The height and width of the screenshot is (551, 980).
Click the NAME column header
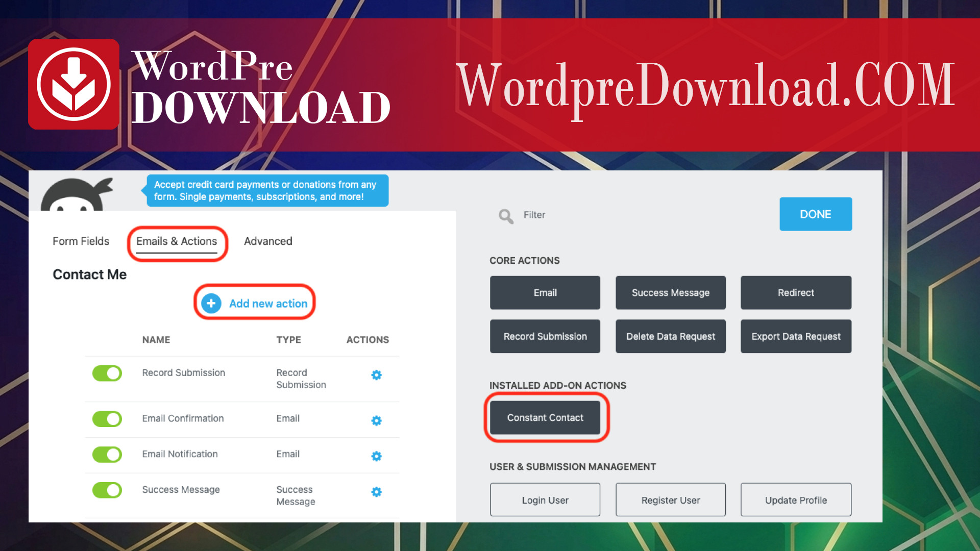pos(156,340)
